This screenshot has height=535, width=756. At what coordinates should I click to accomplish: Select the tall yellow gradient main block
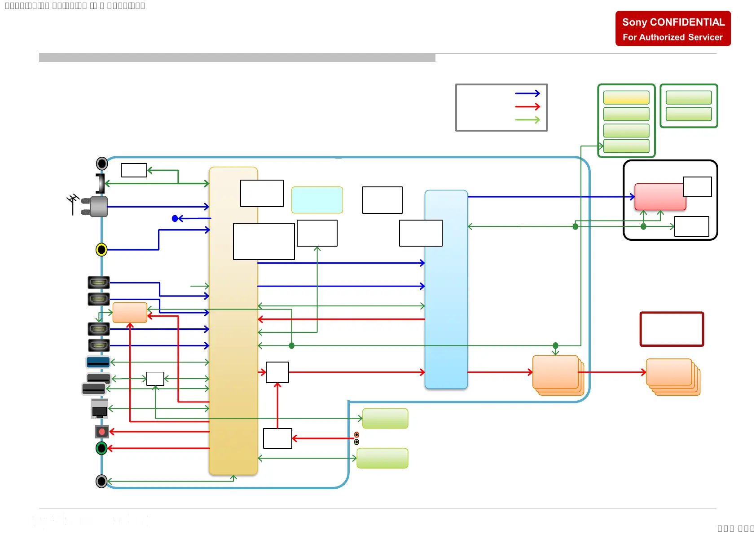[x=233, y=321]
